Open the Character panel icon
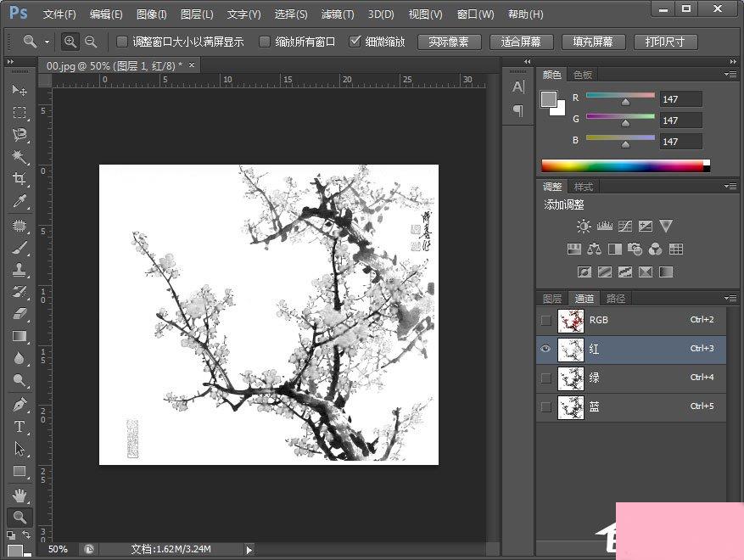 [x=518, y=87]
